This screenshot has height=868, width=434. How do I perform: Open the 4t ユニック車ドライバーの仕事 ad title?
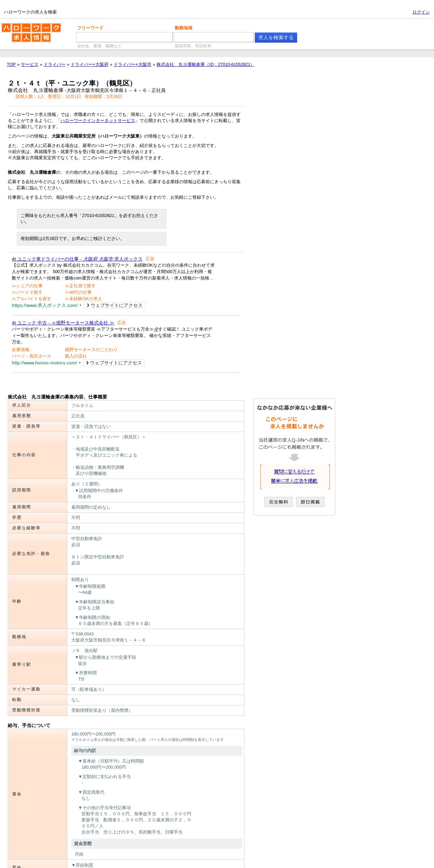point(77,259)
